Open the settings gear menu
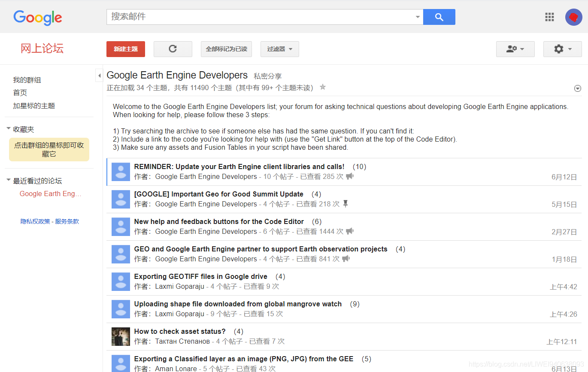 [x=562, y=49]
